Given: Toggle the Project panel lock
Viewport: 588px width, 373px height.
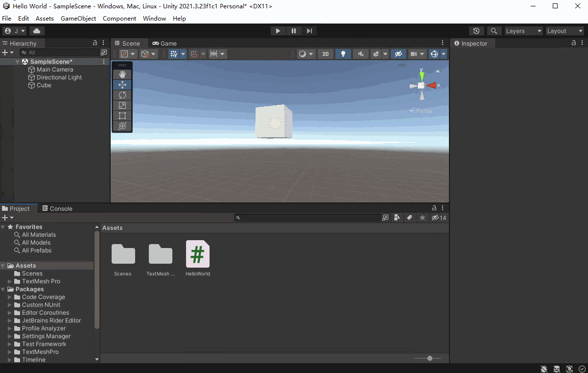Looking at the screenshot, I should [434, 208].
